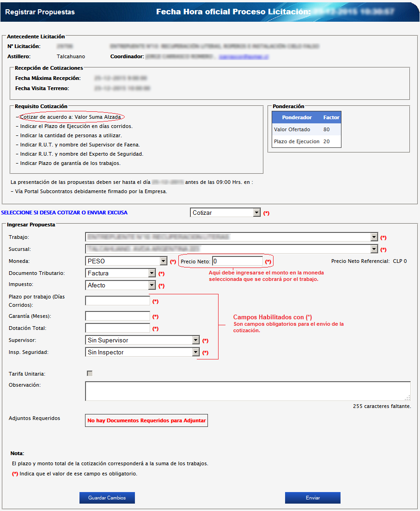The height and width of the screenshot is (511, 420).
Task: Click the factor value 80
Action: pos(327,129)
